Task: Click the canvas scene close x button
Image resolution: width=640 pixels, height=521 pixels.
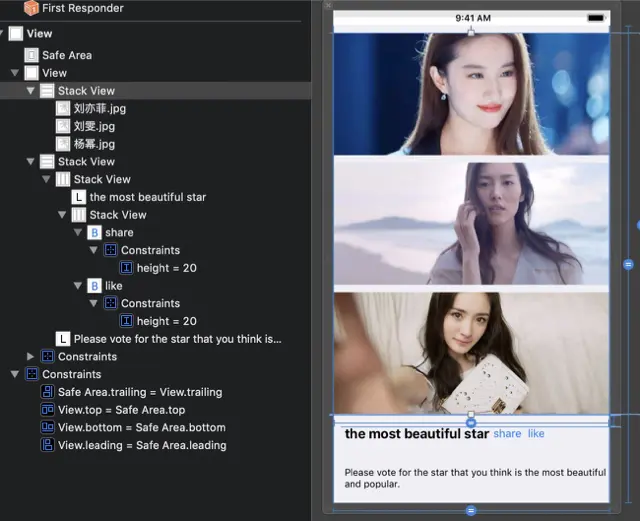Action: [x=328, y=5]
